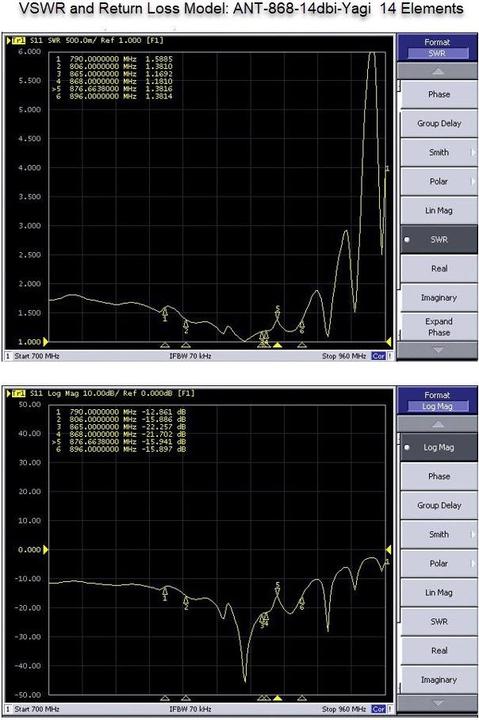Click the filled yellow marker 5 triangle on the SWR frequency axis
Viewport: 479px width, 720px height.
(x=277, y=344)
